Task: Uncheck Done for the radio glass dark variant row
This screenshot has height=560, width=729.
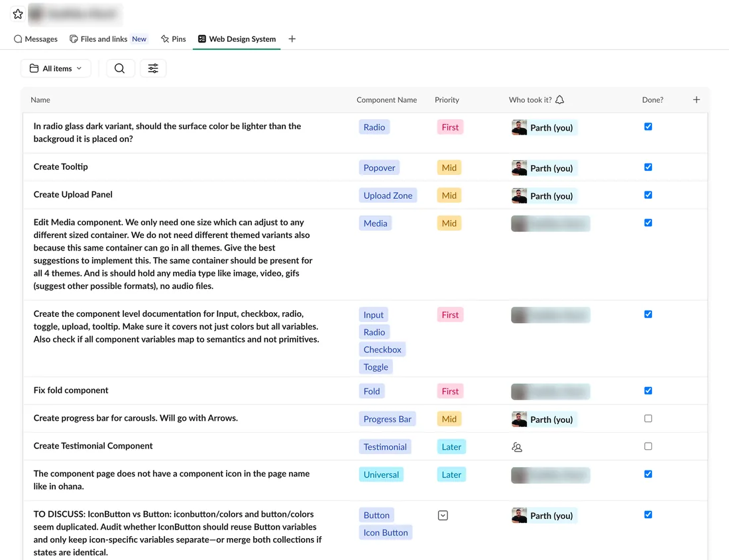Action: 648,127
